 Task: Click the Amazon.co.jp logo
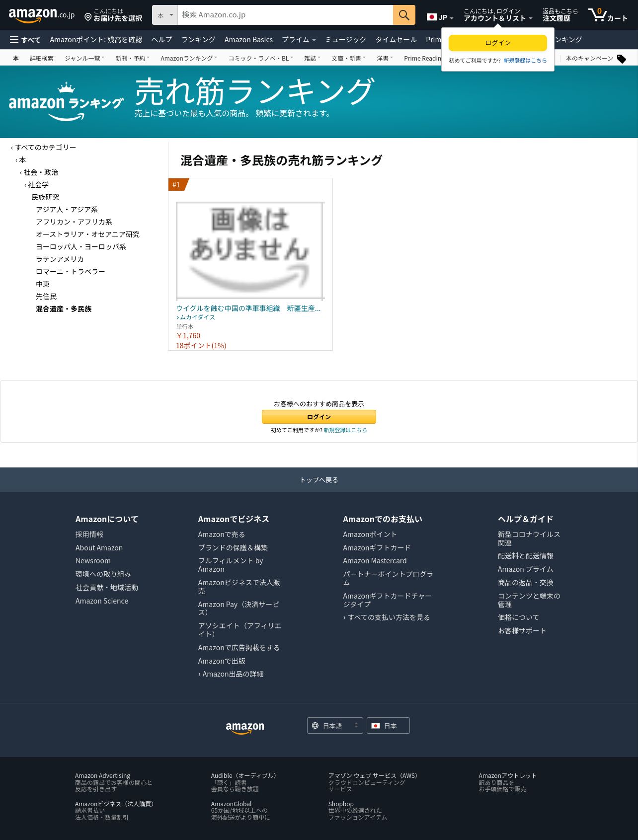point(42,15)
